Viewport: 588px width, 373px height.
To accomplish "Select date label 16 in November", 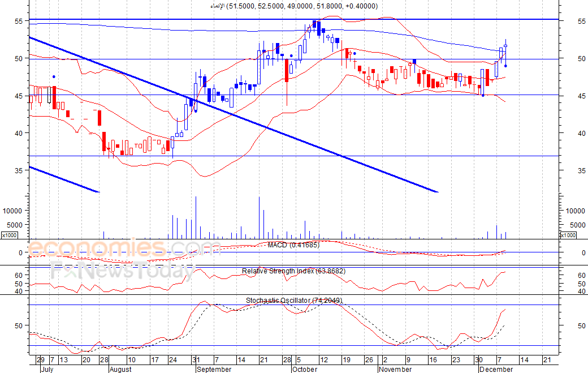I will point(433,360).
